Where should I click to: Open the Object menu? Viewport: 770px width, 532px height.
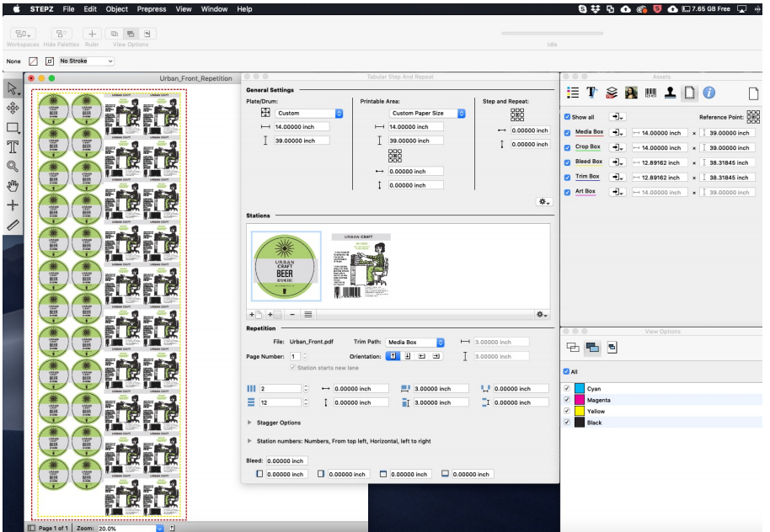coord(117,8)
